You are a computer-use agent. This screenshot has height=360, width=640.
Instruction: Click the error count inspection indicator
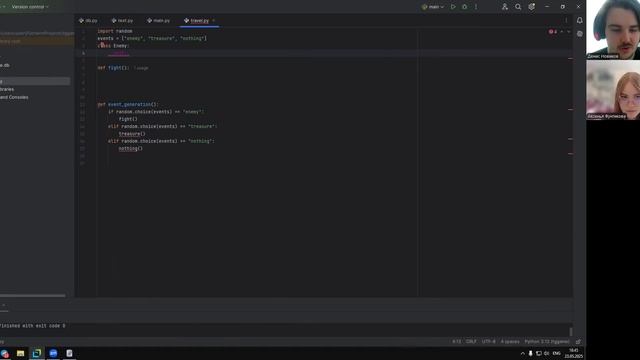553,31
